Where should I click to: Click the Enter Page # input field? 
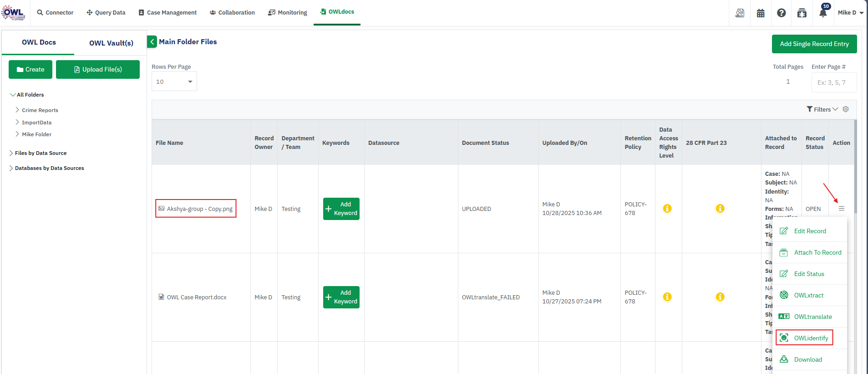tap(833, 82)
